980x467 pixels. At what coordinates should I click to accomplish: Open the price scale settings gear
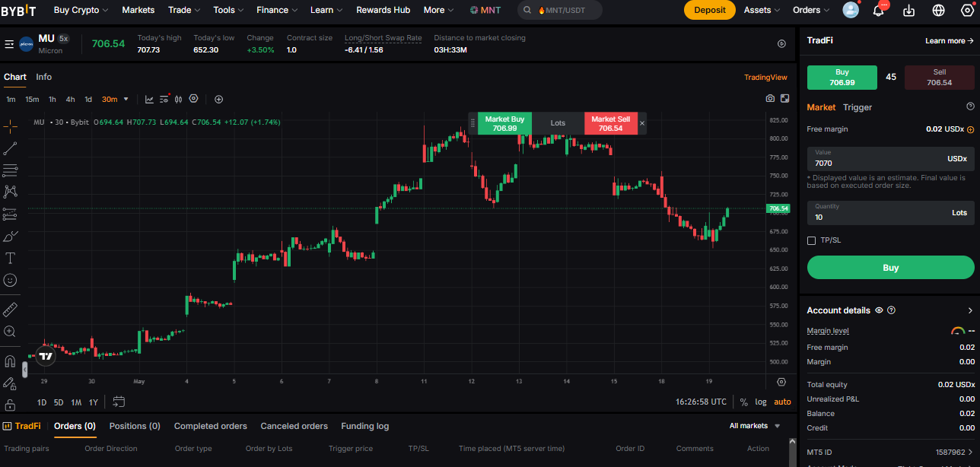pyautogui.click(x=781, y=382)
